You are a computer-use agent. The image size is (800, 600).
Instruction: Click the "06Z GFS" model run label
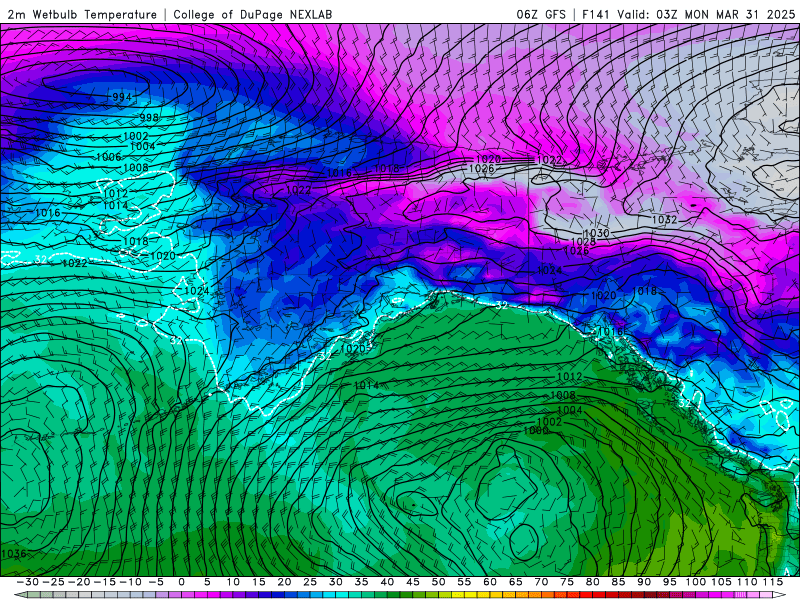click(x=541, y=15)
